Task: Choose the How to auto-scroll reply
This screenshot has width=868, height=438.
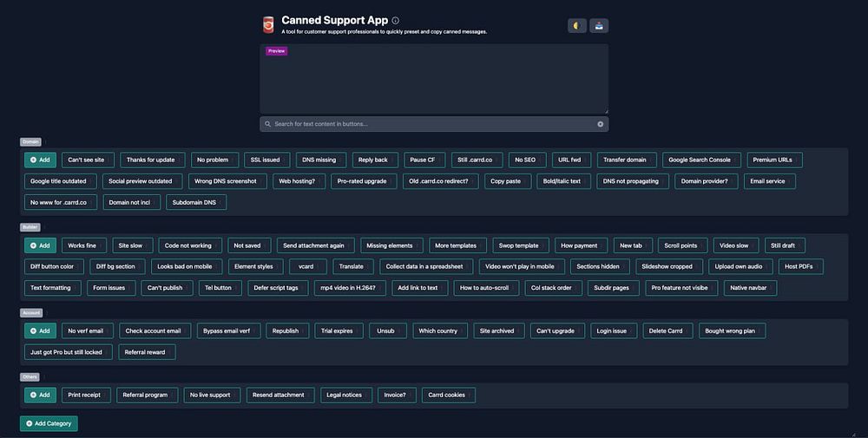Action: (487, 288)
